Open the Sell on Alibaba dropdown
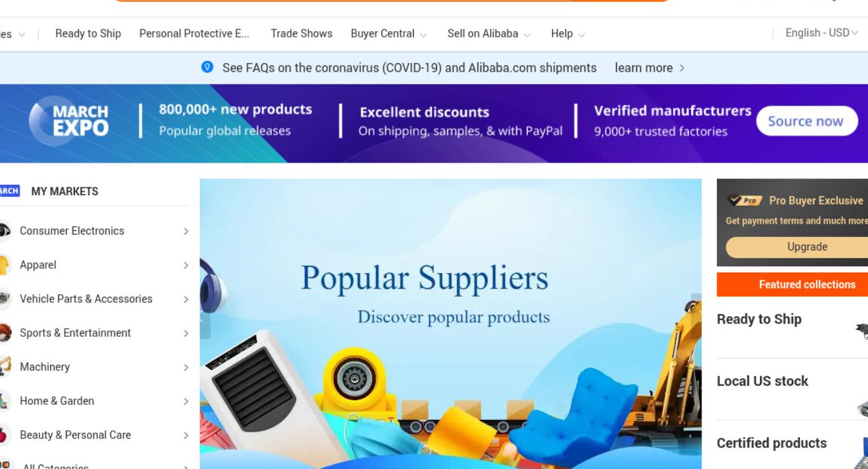This screenshot has height=469, width=868. point(489,34)
